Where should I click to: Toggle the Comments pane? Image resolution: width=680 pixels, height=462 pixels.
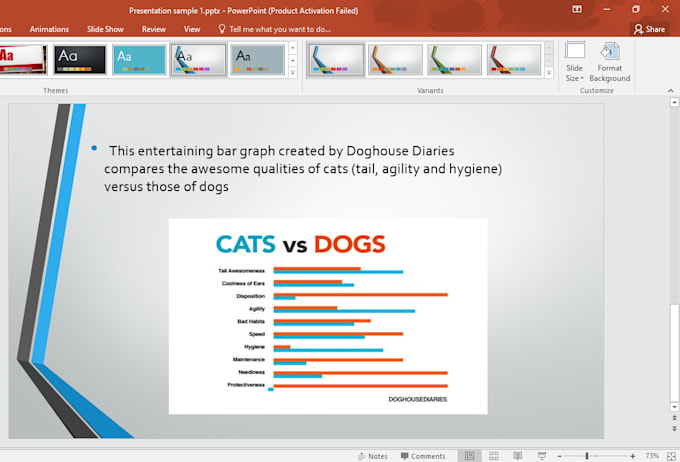point(423,456)
